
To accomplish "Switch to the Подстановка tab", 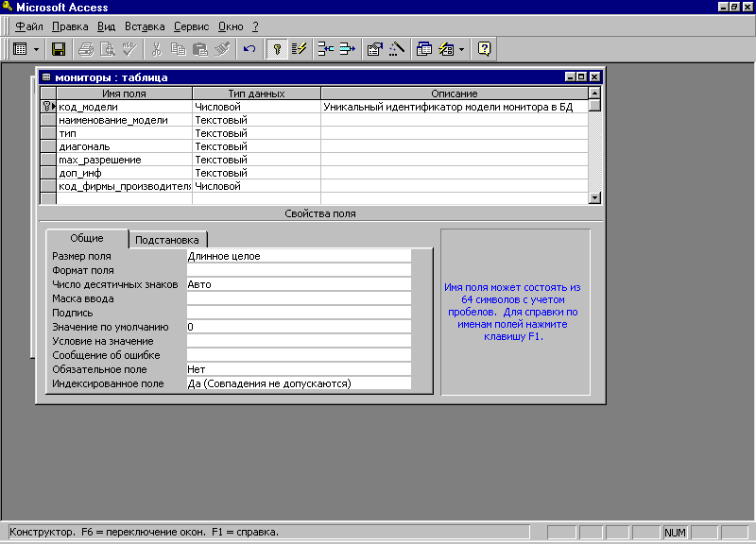I will [x=167, y=240].
